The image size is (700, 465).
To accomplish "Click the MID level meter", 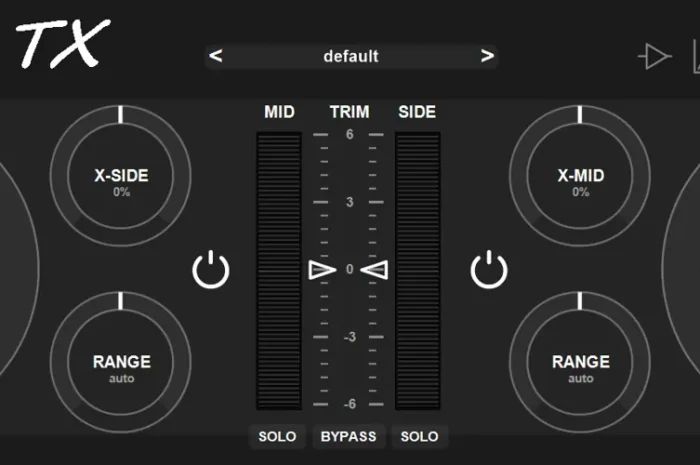I will click(x=279, y=270).
